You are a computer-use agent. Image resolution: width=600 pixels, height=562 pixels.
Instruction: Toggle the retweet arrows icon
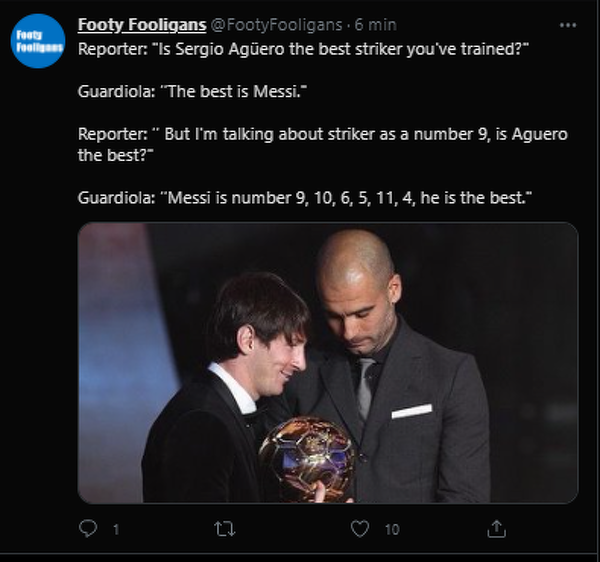tap(225, 528)
